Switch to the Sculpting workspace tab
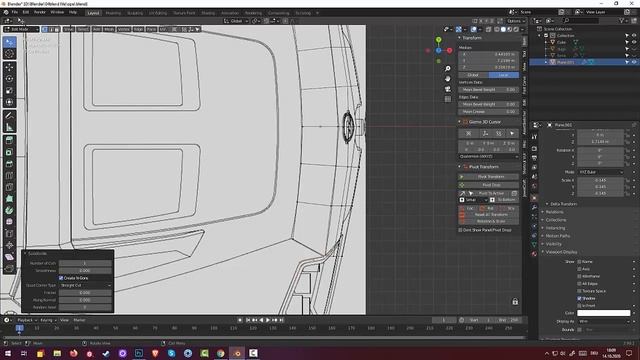Screen dimensions: 640x360 [135, 13]
